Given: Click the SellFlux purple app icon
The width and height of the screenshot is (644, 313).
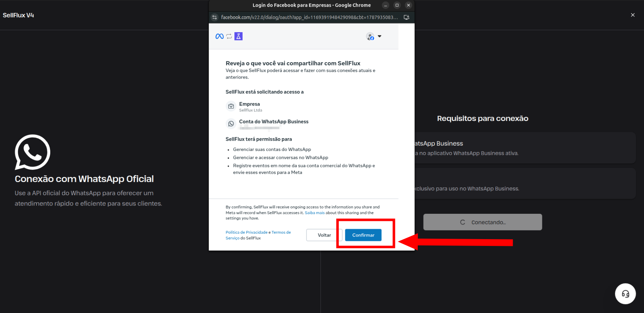Looking at the screenshot, I should 238,36.
